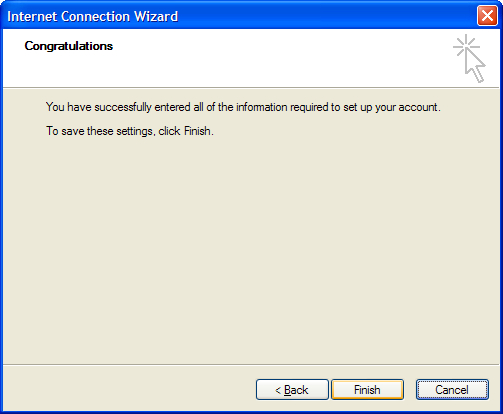Image resolution: width=503 pixels, height=414 pixels.
Task: Click the Congratulations heading
Action: pos(69,46)
